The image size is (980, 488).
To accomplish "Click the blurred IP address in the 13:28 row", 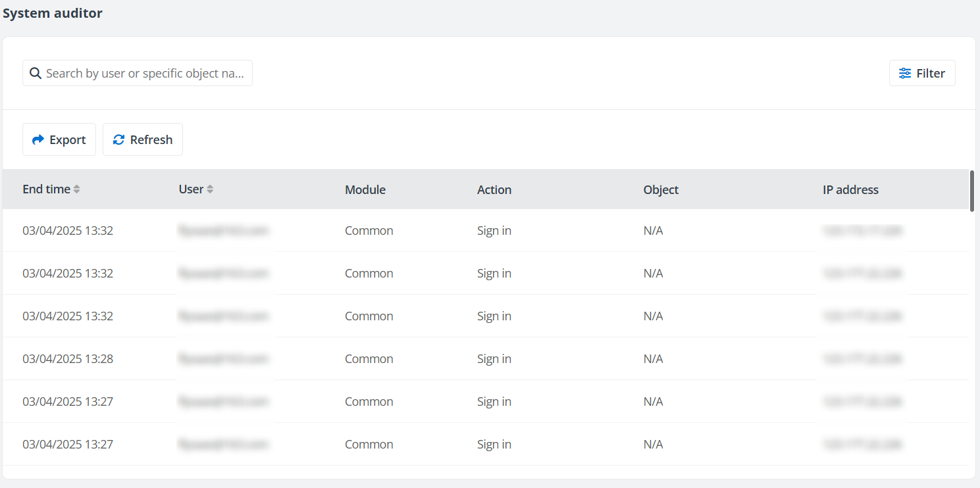I will pyautogui.click(x=862, y=358).
